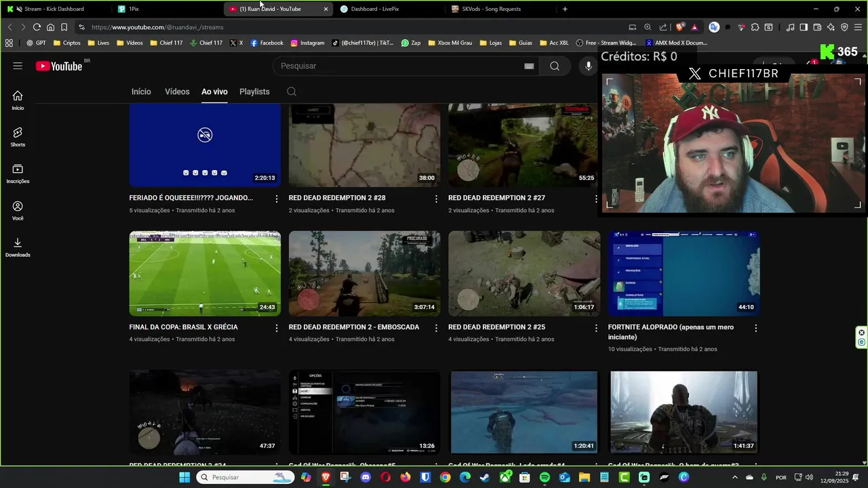Image resolution: width=868 pixels, height=488 pixels.
Task: Open the zoom magnifier in address bar
Action: [648, 27]
